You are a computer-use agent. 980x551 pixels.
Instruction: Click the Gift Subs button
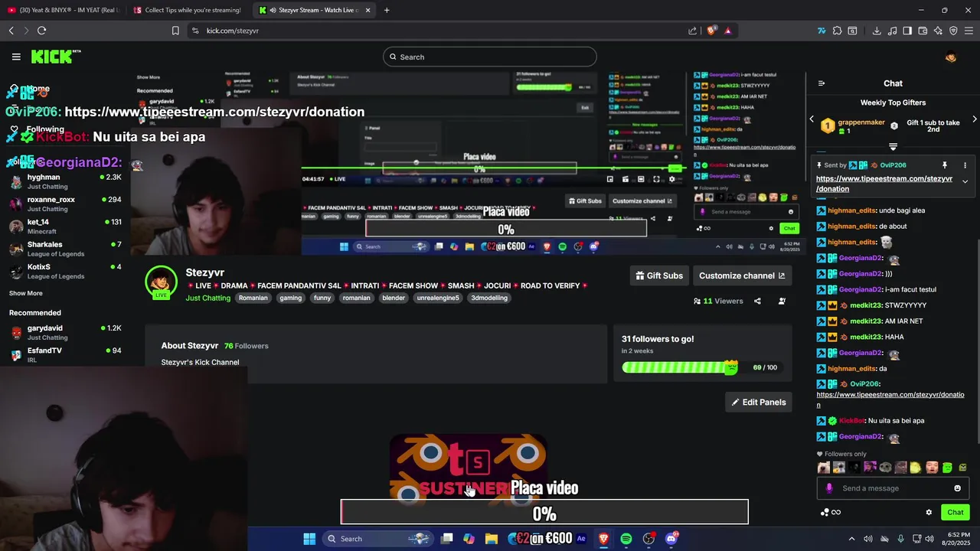click(659, 275)
